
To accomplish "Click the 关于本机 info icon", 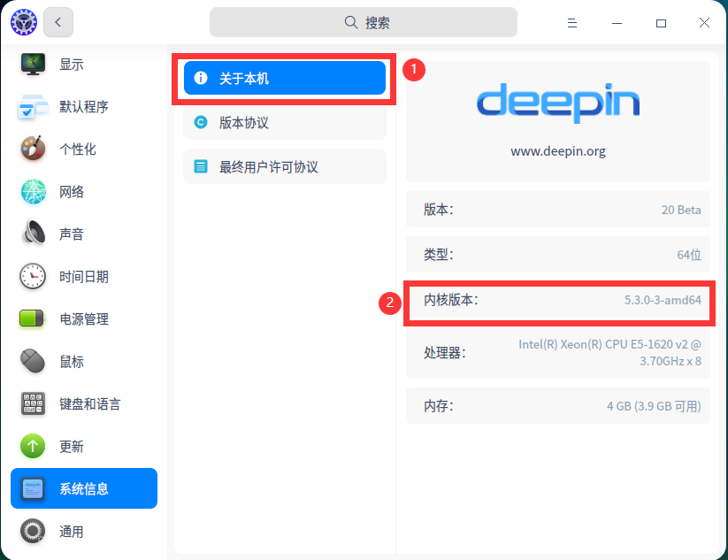I will (x=201, y=78).
